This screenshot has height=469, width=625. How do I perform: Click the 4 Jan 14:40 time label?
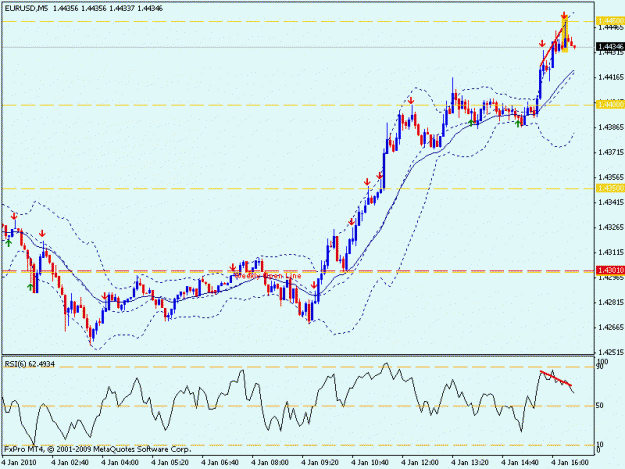520,463
